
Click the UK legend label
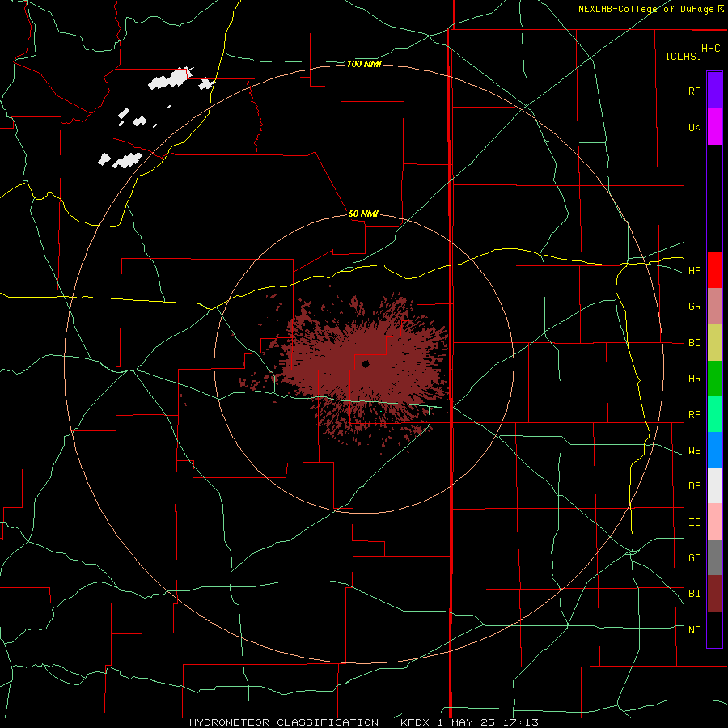pyautogui.click(x=694, y=127)
